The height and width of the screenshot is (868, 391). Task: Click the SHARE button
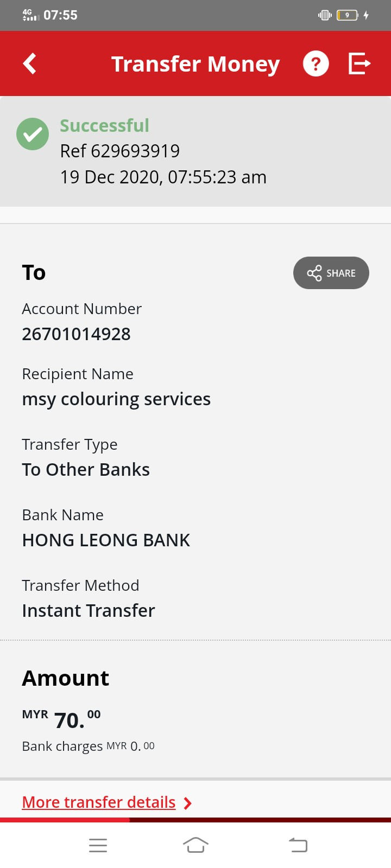point(331,273)
